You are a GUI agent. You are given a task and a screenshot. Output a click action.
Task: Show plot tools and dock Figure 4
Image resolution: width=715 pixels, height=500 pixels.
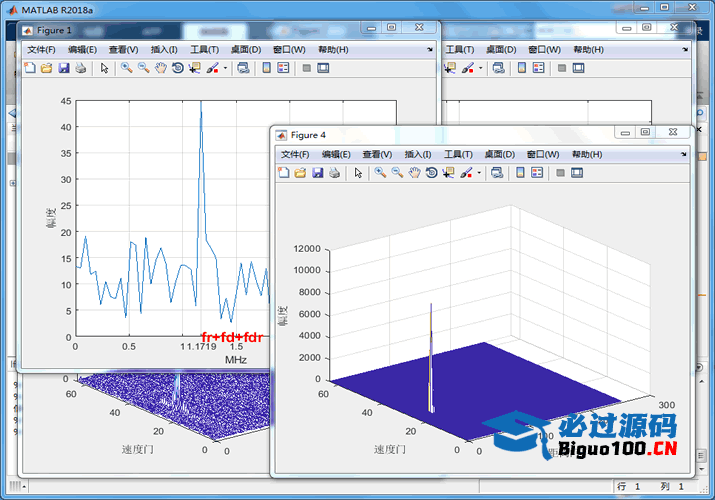(577, 173)
